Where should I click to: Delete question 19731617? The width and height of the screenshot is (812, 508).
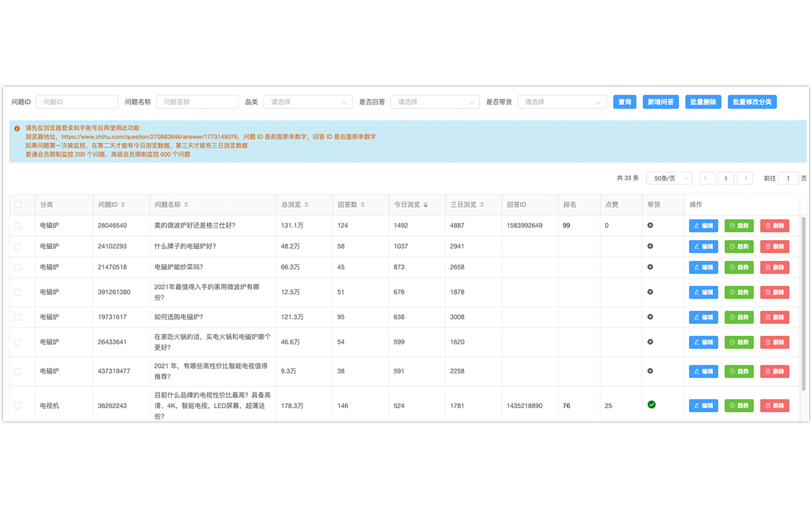(x=775, y=317)
